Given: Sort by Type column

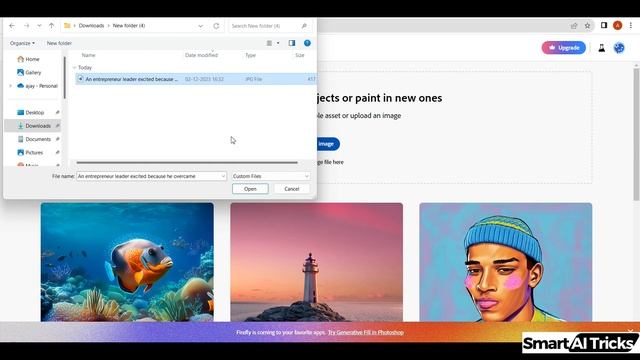Looking at the screenshot, I should click(250, 55).
